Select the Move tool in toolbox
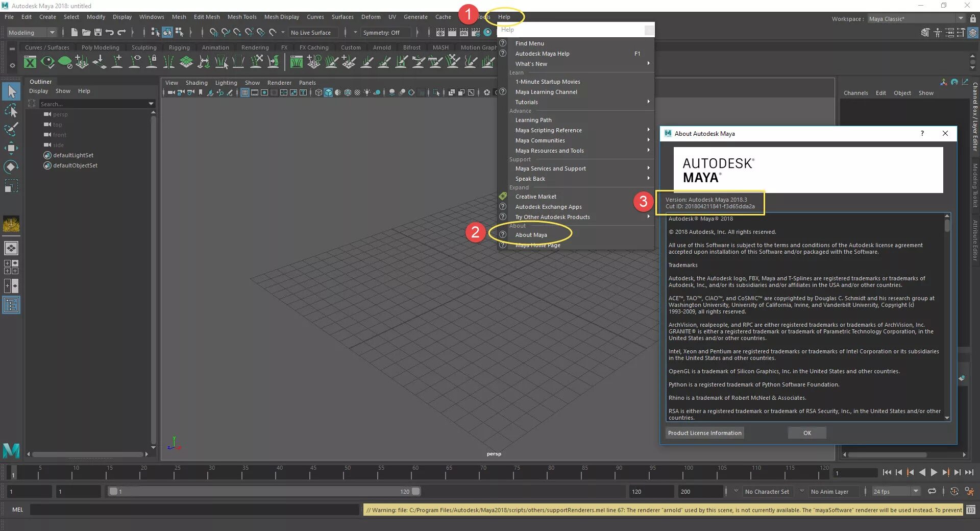Viewport: 980px width, 531px height. tap(11, 148)
